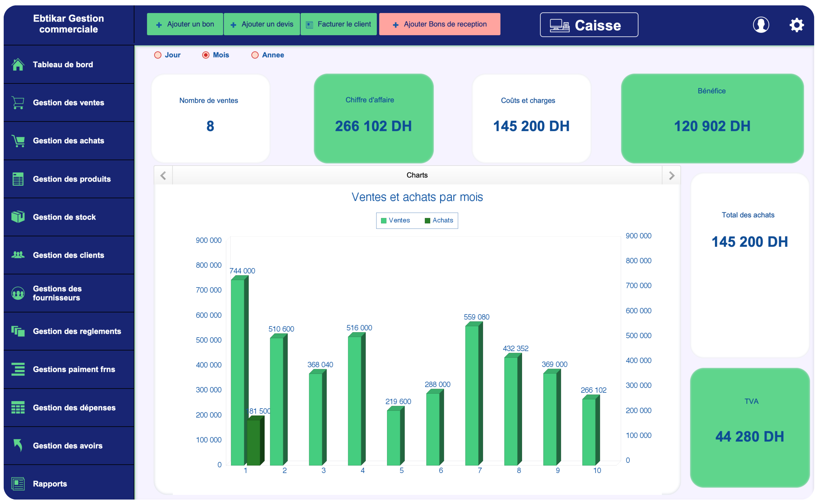
Task: Click the Ebtikar Gestion commerciale title
Action: [68, 24]
